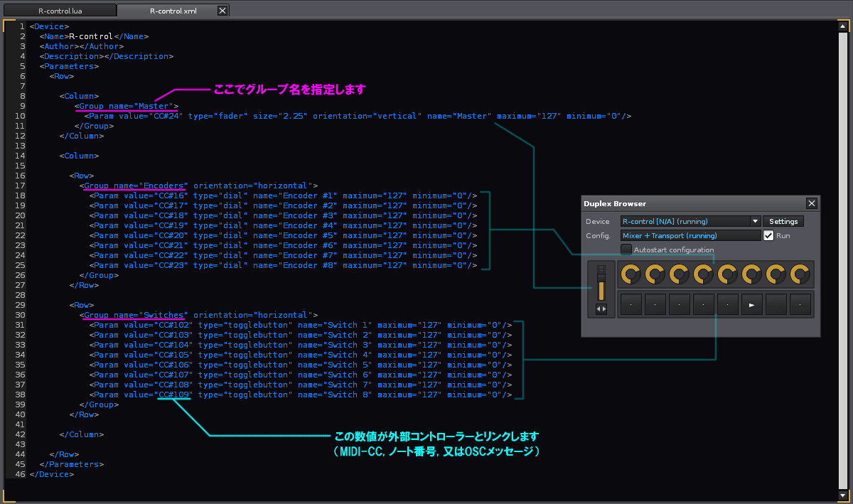Click the eighth encoder dial knob
The width and height of the screenshot is (853, 504).
tap(799, 274)
